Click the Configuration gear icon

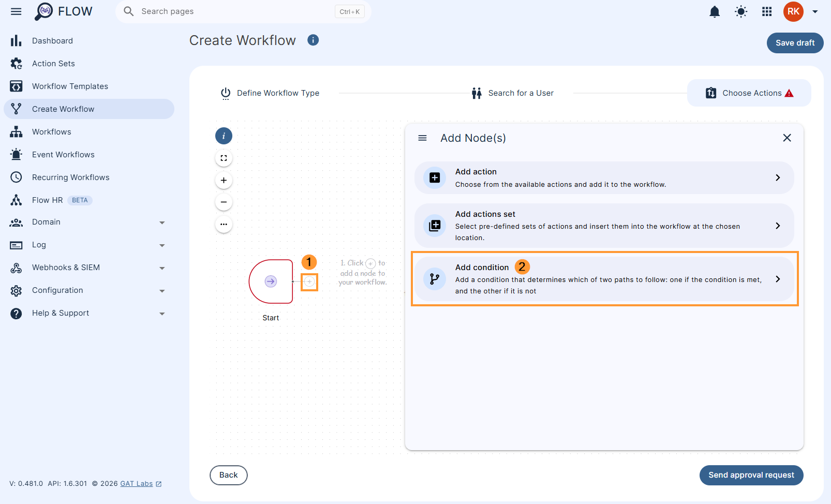click(x=16, y=291)
